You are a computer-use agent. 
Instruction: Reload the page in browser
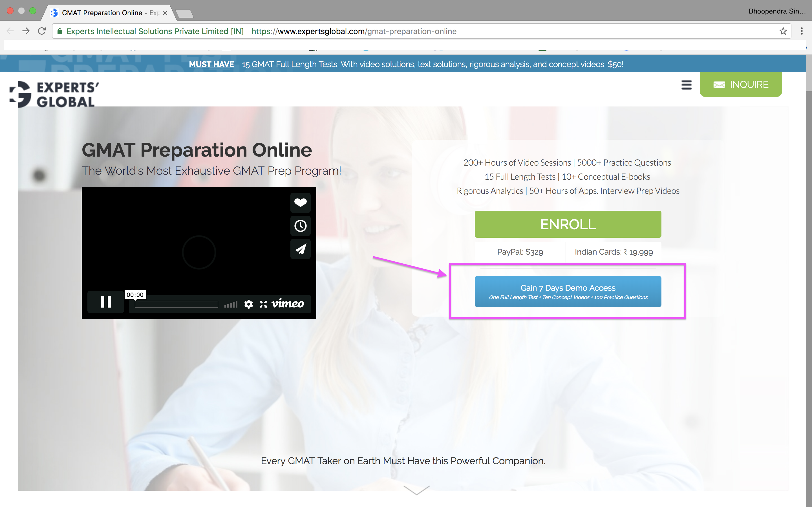42,31
